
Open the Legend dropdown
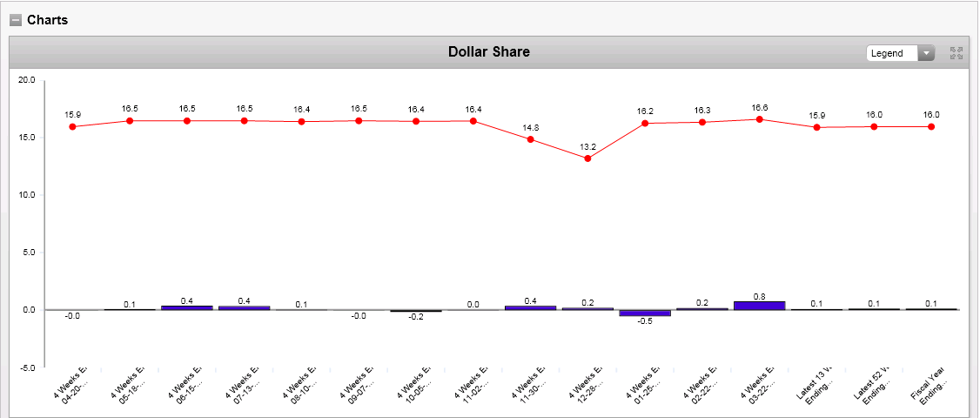click(900, 53)
